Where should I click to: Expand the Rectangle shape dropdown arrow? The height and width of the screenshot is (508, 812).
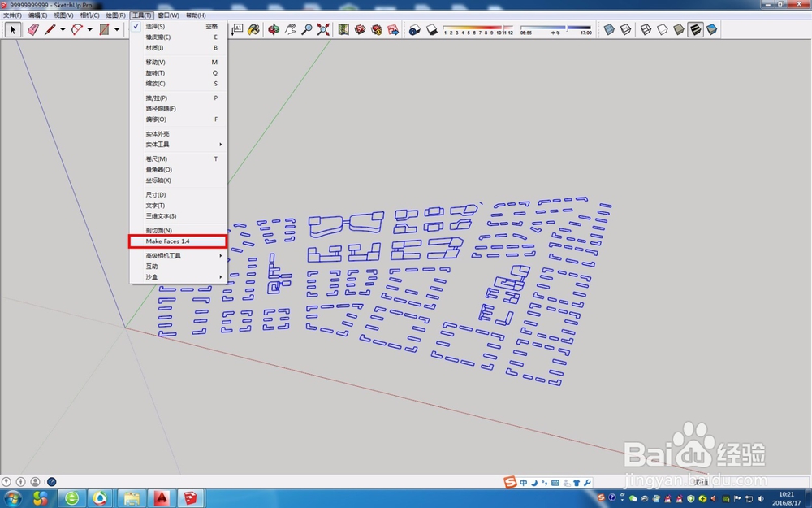click(x=116, y=29)
